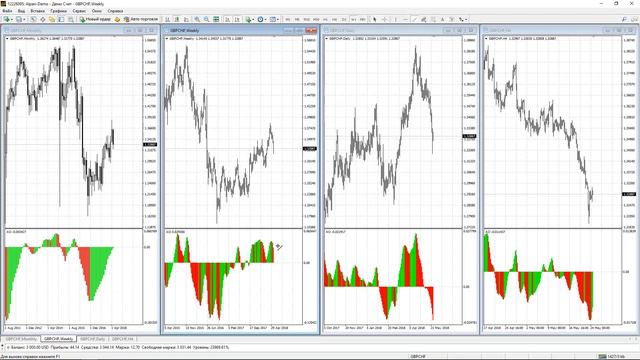Select the M15 timeframe
Image resolution: width=640 pixels, height=360 pixels.
[307, 19]
